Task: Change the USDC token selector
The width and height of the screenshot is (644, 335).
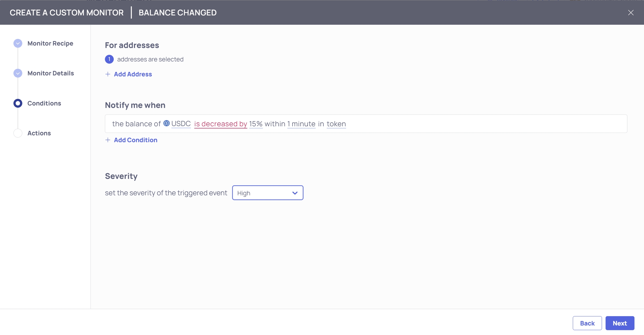Action: coord(181,124)
